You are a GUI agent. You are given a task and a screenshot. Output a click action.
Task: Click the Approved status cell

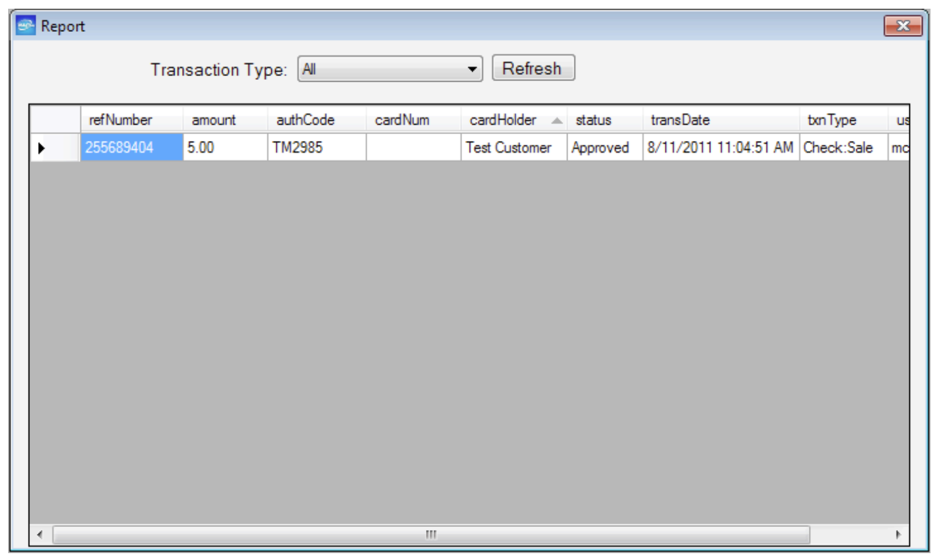coord(604,148)
